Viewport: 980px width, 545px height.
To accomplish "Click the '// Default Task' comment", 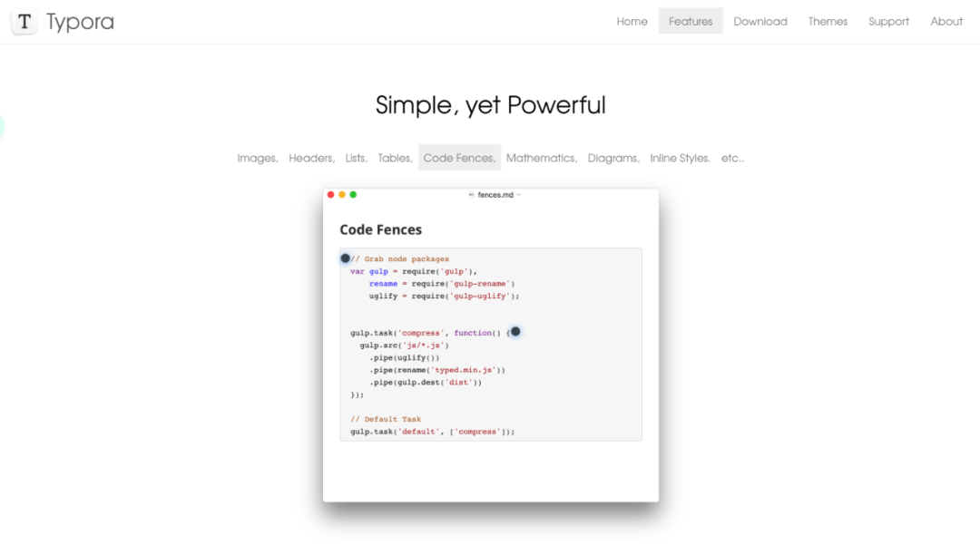I will click(x=386, y=420).
